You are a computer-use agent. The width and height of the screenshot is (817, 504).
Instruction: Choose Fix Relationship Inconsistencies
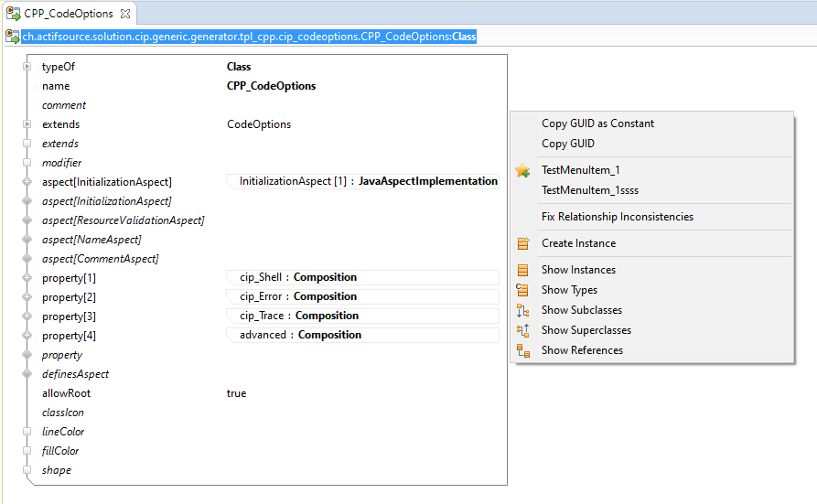click(618, 216)
